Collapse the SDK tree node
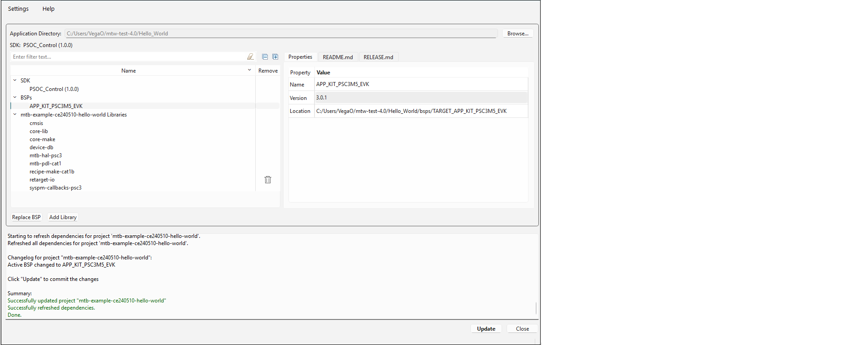The image size is (868, 345). coord(15,80)
